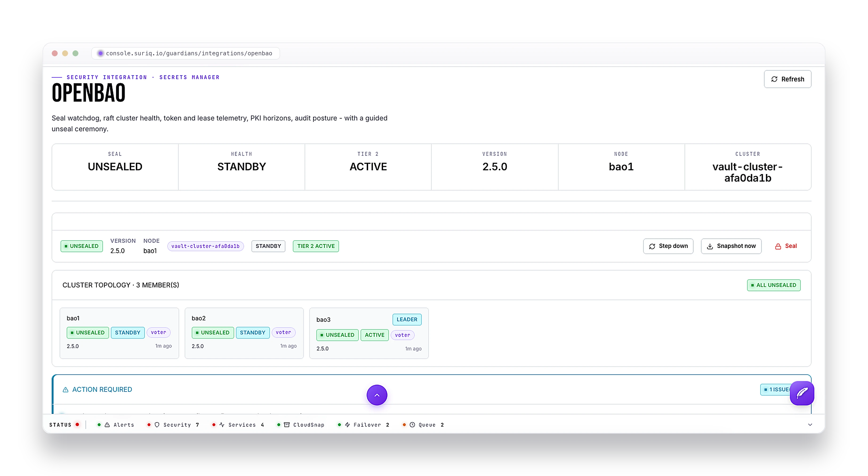Click the Seal lock icon
868x476 pixels.
[x=778, y=246]
